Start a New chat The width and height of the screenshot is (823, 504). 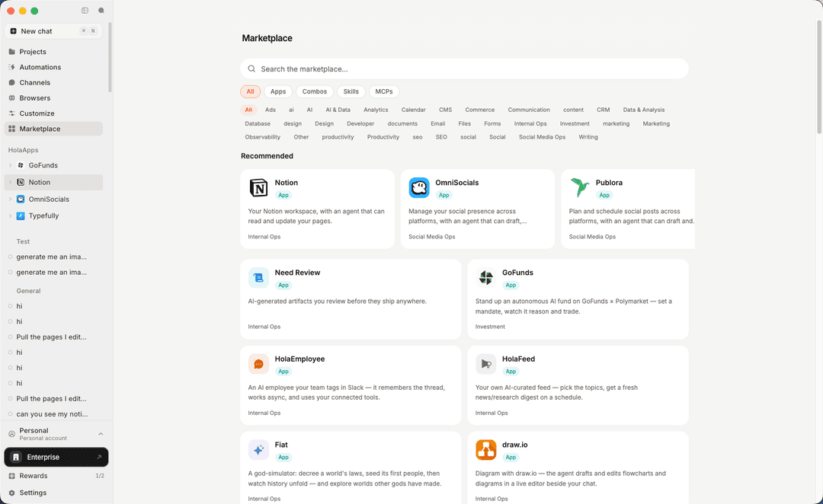coord(53,31)
